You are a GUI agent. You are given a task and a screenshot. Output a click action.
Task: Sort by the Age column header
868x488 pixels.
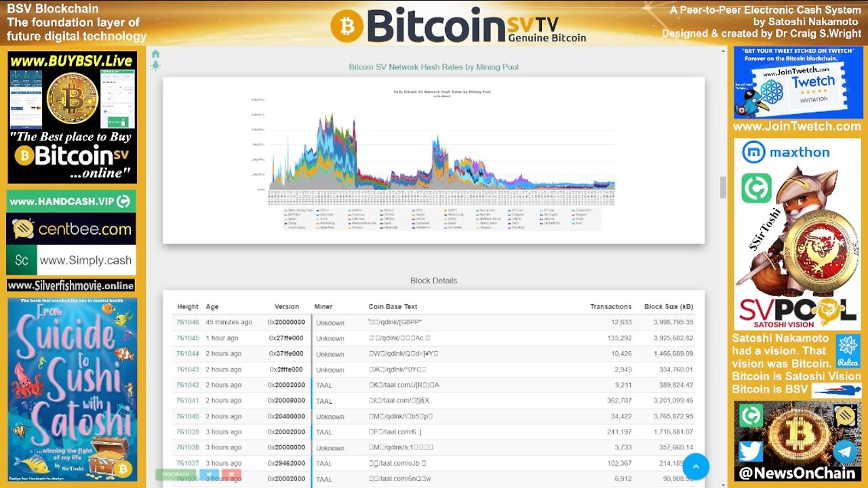coord(212,306)
